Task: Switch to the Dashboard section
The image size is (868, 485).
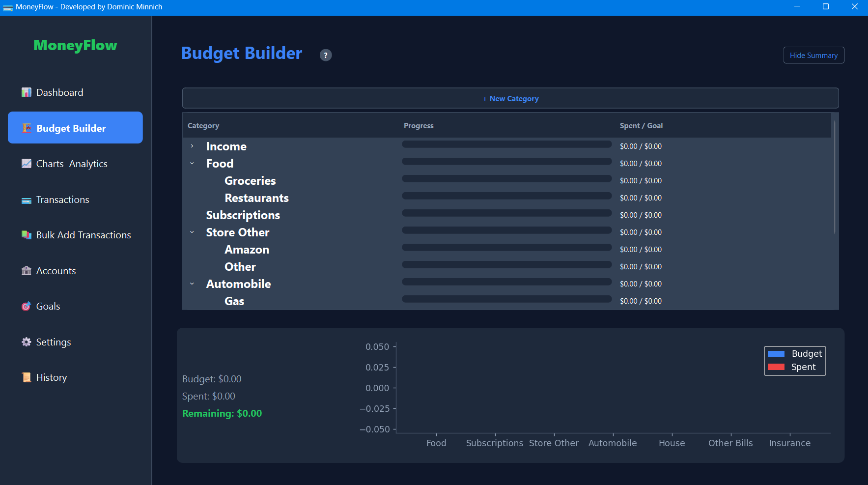Action: (x=59, y=92)
